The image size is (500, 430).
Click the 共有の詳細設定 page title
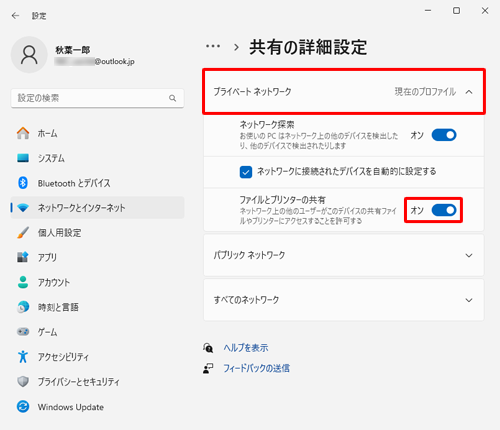coord(308,47)
